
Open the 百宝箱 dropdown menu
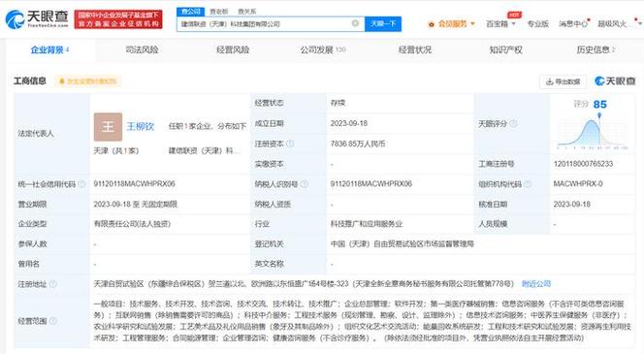[500, 24]
